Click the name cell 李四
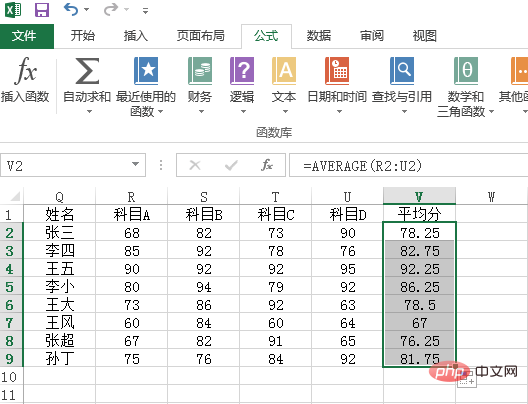The image size is (528, 404). click(x=60, y=251)
